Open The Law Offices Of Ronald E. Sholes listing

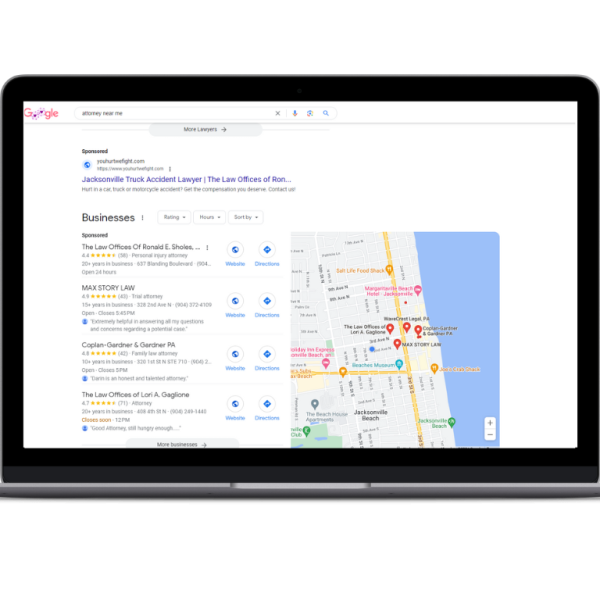click(x=140, y=247)
